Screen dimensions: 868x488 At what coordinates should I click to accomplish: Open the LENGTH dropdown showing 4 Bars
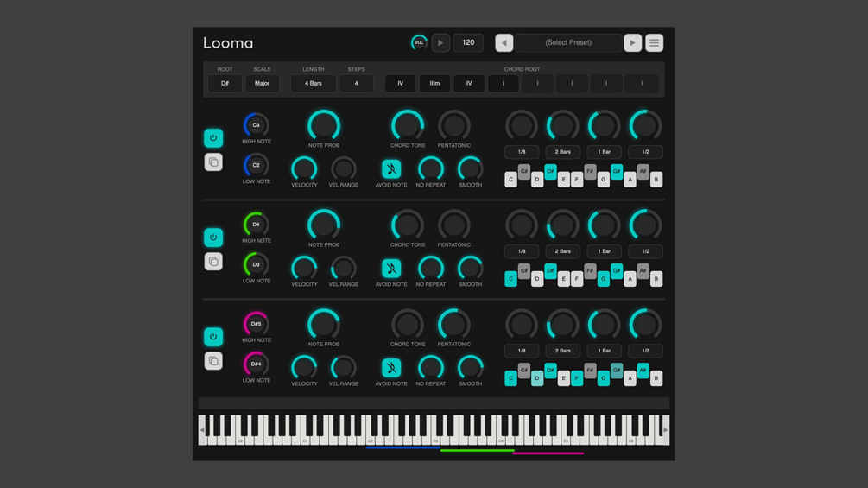pos(314,84)
